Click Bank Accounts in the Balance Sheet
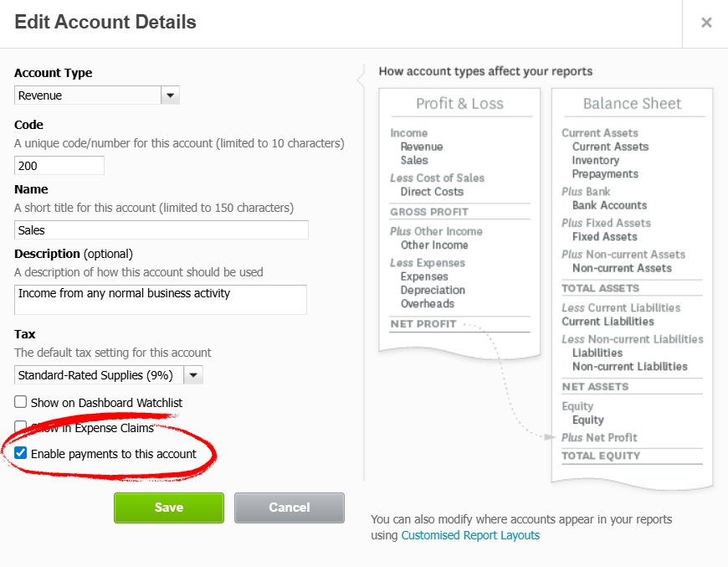Screen dimensions: 728x567 tap(609, 205)
